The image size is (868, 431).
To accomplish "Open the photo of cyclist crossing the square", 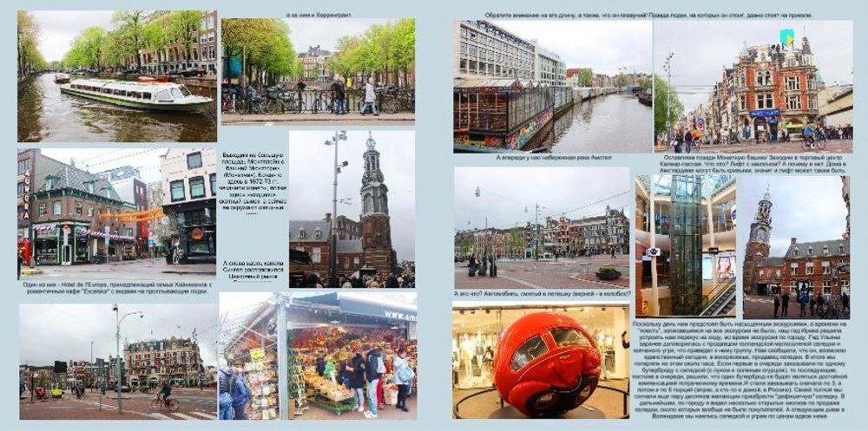I will coord(116,361).
